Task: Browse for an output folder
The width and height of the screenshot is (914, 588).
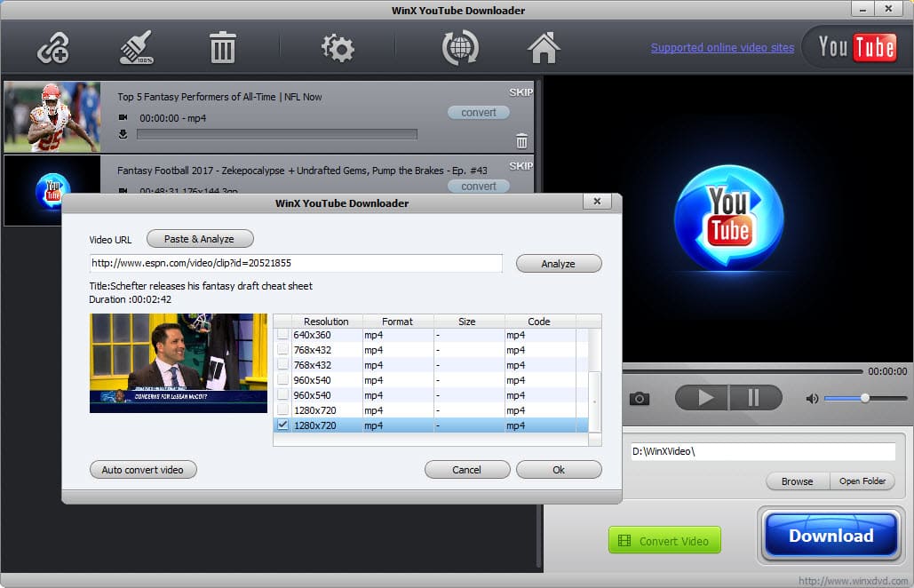Action: tap(798, 481)
